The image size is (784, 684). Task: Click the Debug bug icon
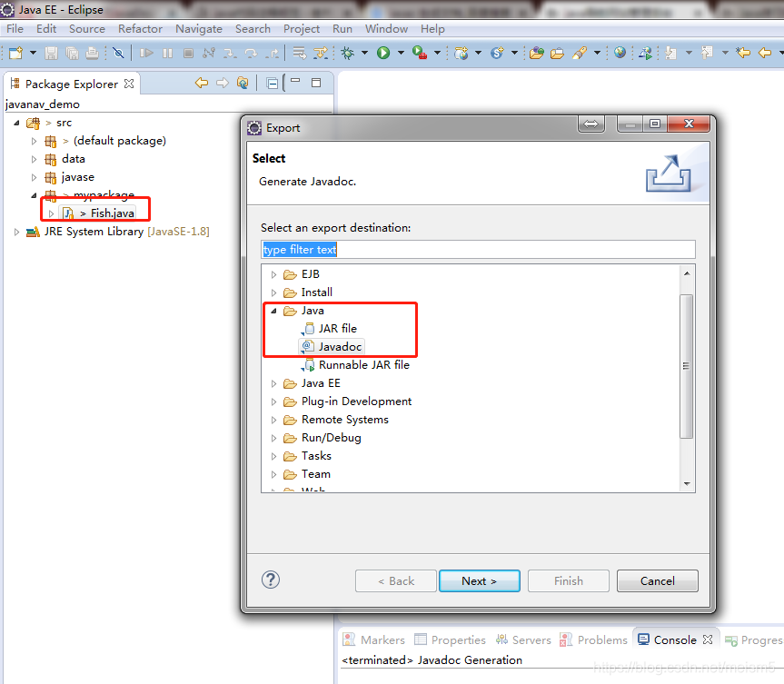point(348,53)
